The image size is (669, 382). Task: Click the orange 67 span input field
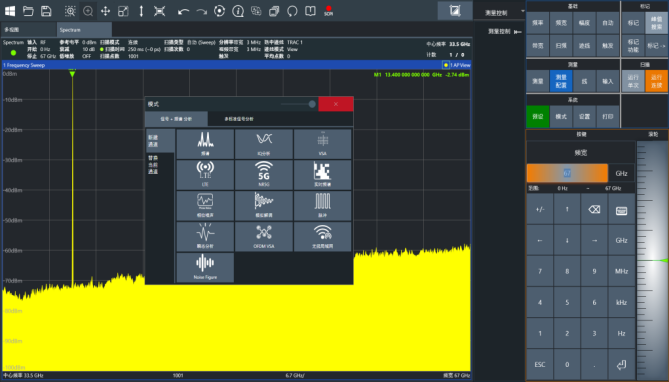567,173
